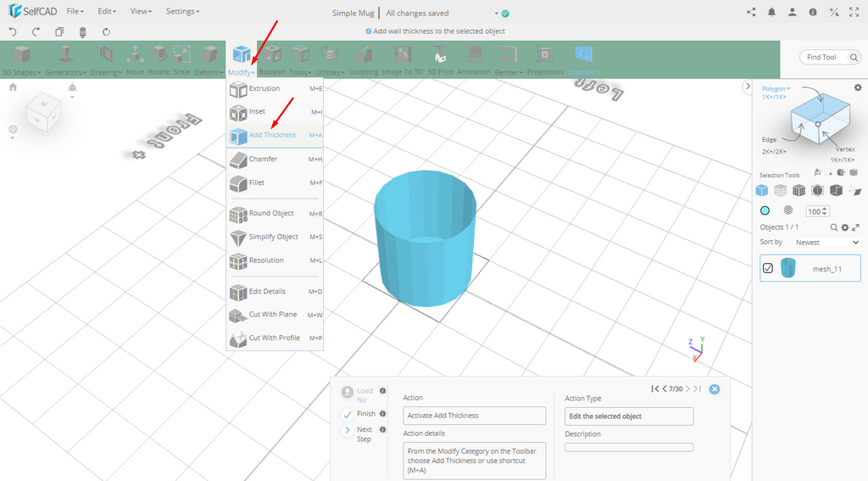The width and height of the screenshot is (868, 481).
Task: Choose Add Thickness from Modify menu
Action: click(275, 135)
